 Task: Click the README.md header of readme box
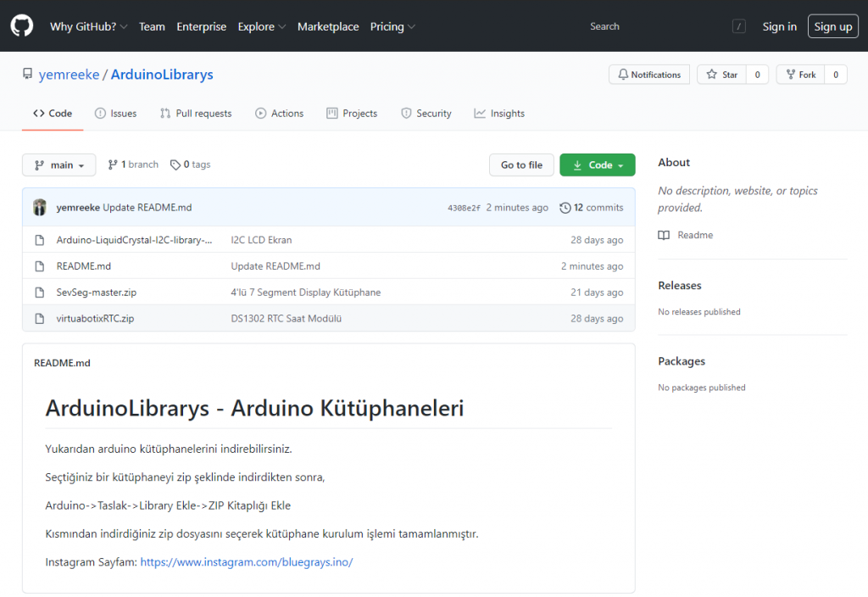(62, 363)
